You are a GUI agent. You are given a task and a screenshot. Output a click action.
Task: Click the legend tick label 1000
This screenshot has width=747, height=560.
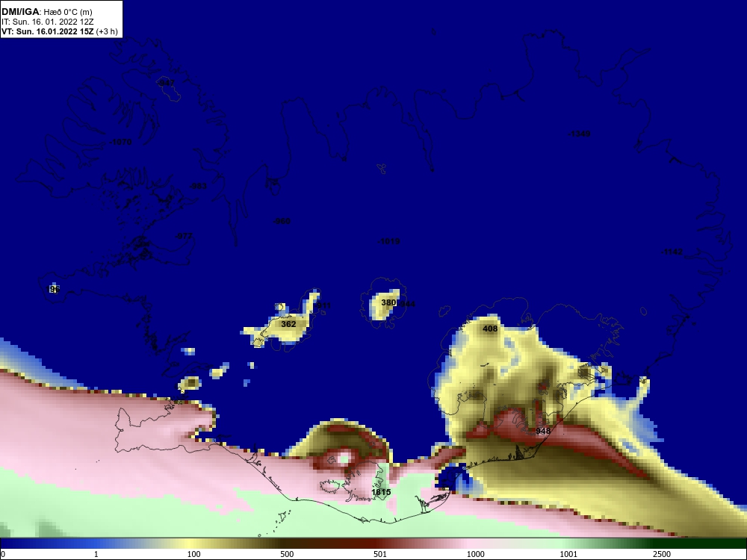coord(475,554)
